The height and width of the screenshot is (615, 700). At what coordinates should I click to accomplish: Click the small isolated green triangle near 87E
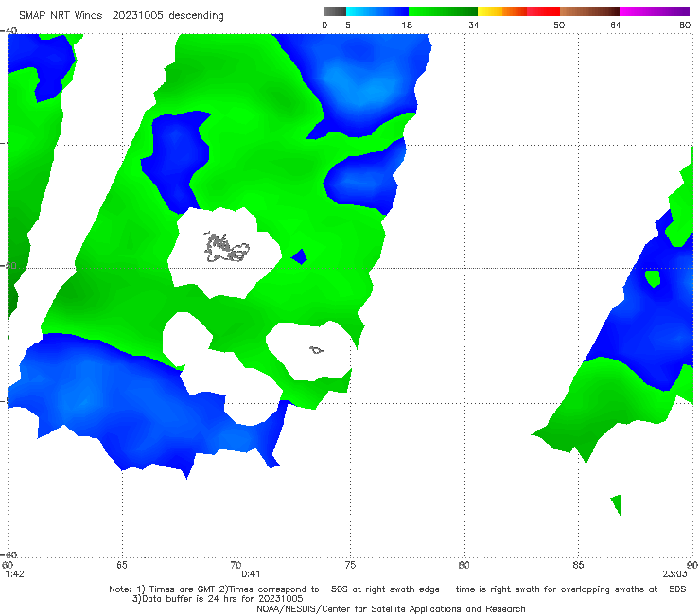(x=617, y=504)
